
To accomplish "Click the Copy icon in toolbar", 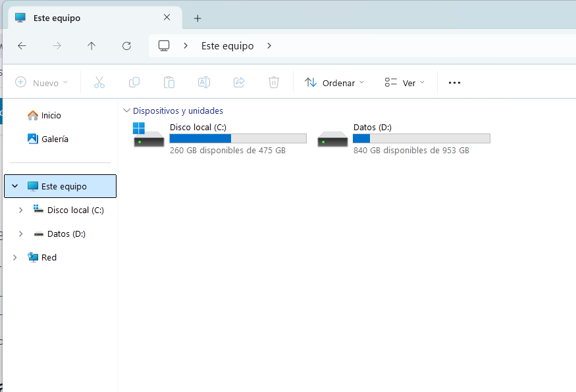I will tap(134, 82).
